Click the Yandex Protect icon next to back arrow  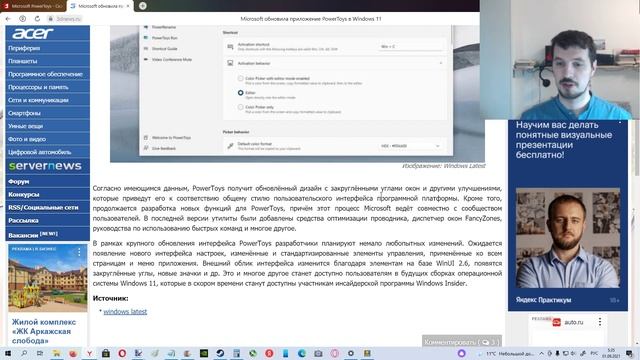[23, 19]
